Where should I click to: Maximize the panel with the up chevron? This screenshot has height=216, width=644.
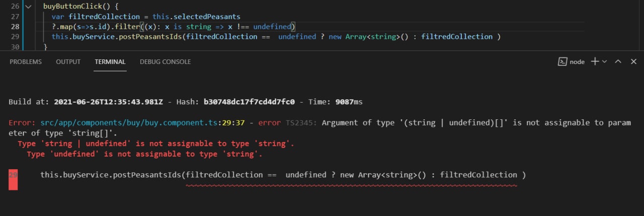618,61
